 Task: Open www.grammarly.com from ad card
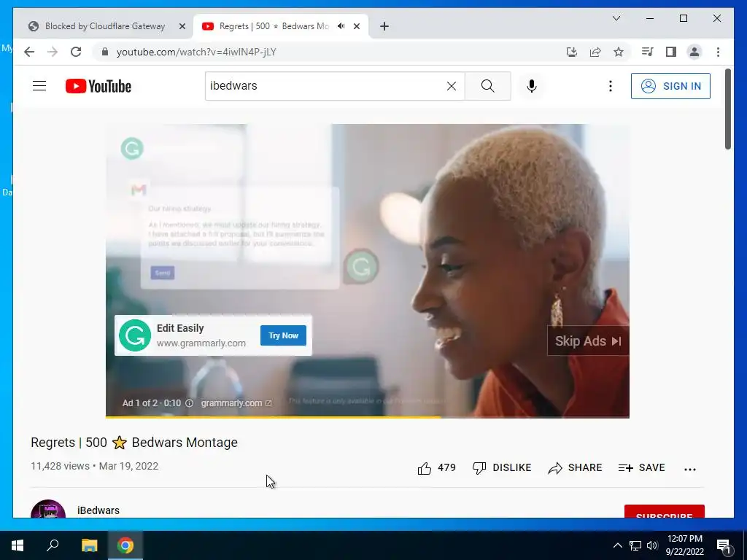[201, 343]
